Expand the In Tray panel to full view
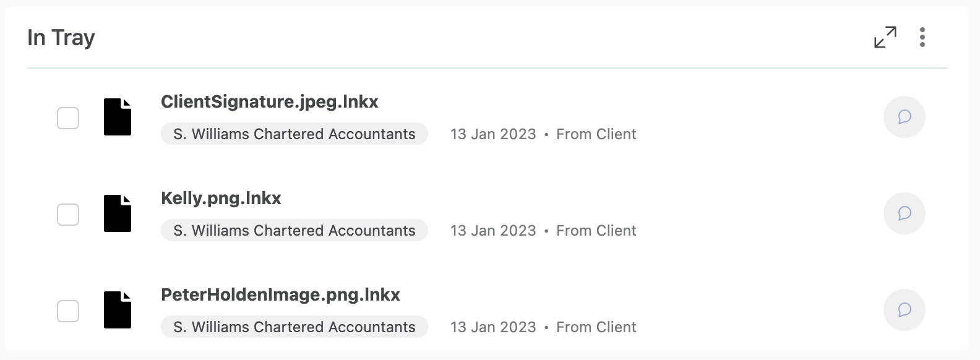 click(x=885, y=37)
